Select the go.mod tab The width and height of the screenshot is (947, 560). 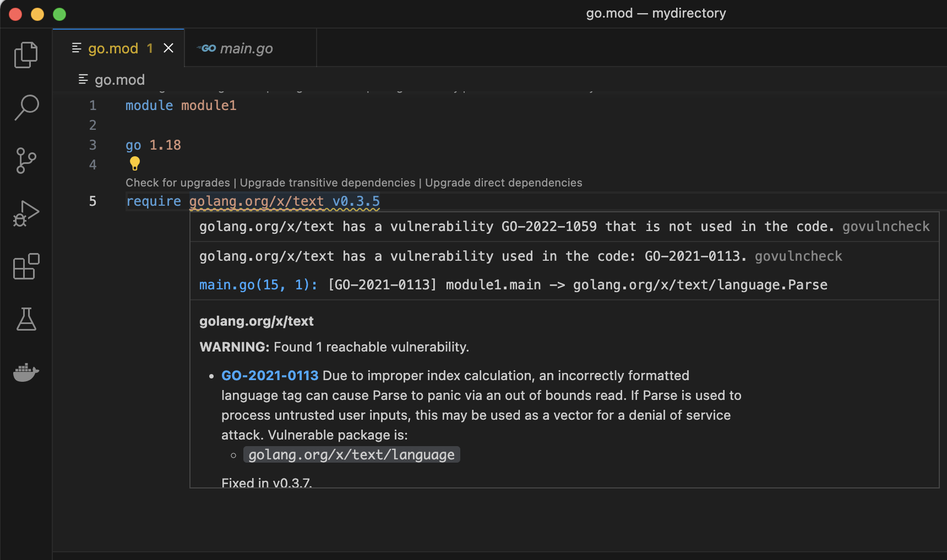(x=113, y=48)
